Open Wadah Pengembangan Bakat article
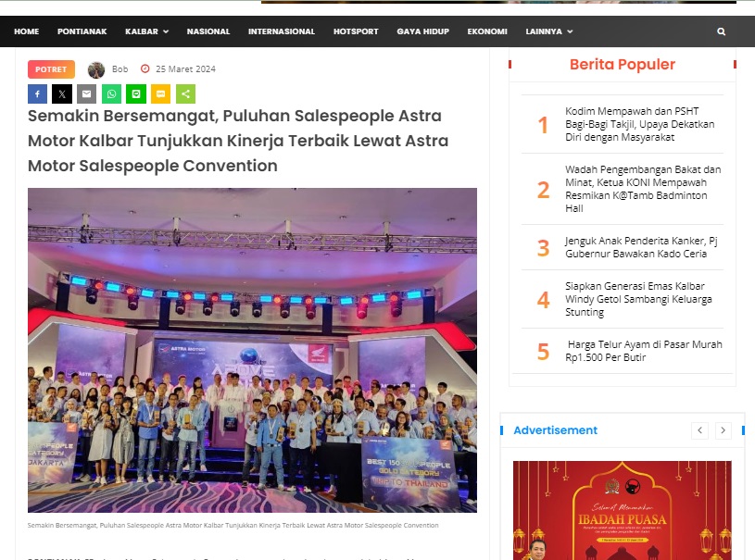This screenshot has width=755, height=560. coord(643,189)
